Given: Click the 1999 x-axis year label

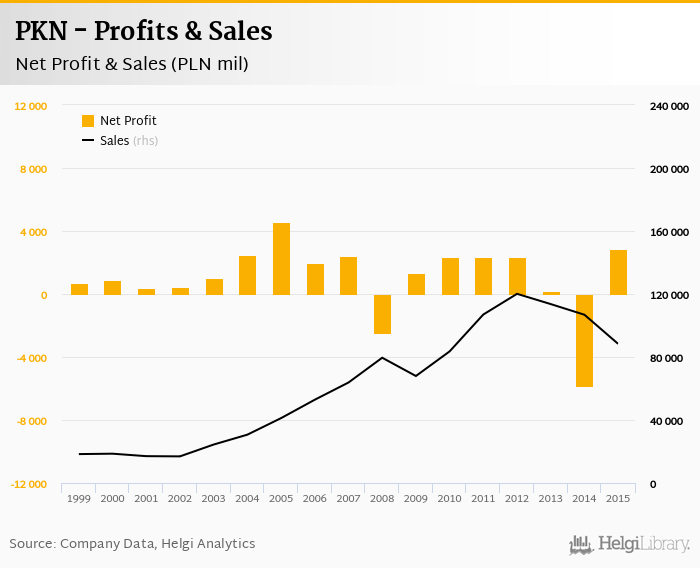Looking at the screenshot, I should (x=79, y=498).
